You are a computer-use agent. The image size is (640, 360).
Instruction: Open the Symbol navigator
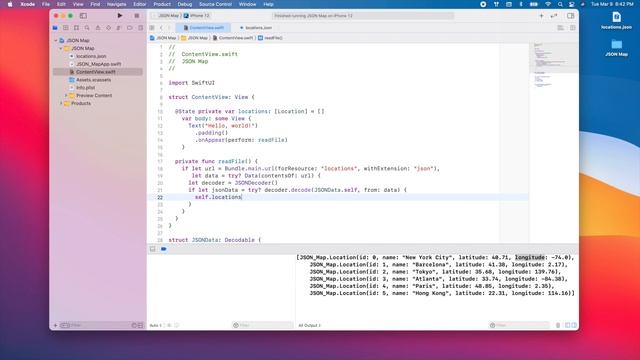[76, 28]
